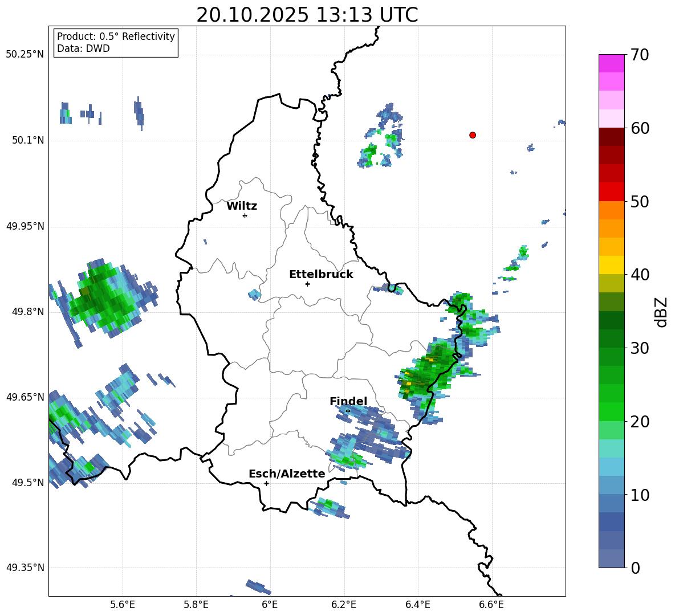Click the yellow 41 dBZ colorbar band
The height and width of the screenshot is (616, 675).
pyautogui.click(x=612, y=265)
